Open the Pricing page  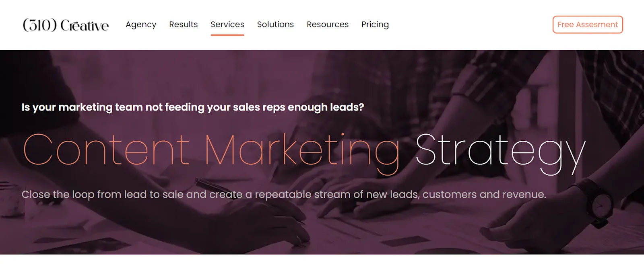[375, 25]
